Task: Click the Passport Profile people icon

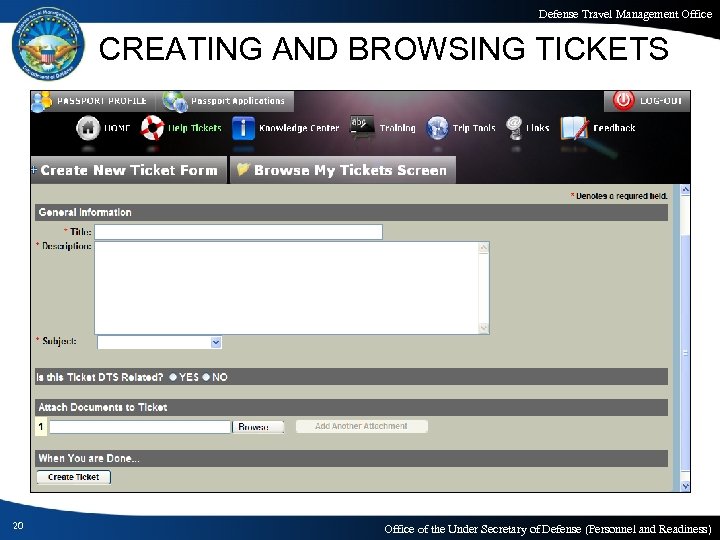Action: [41, 101]
